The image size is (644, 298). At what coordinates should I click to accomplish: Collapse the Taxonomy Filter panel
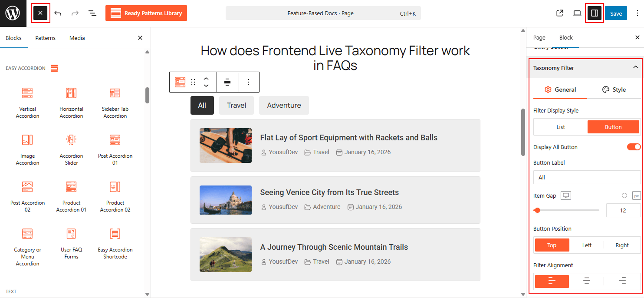click(636, 68)
